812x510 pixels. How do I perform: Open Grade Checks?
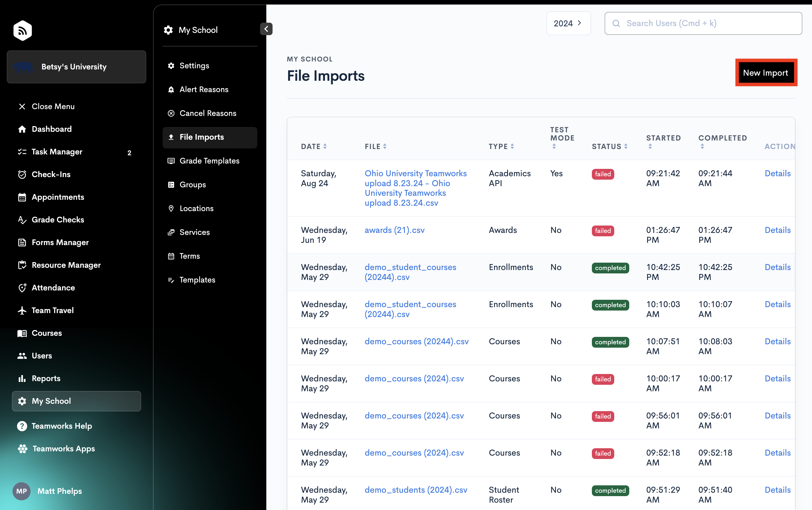tap(58, 220)
